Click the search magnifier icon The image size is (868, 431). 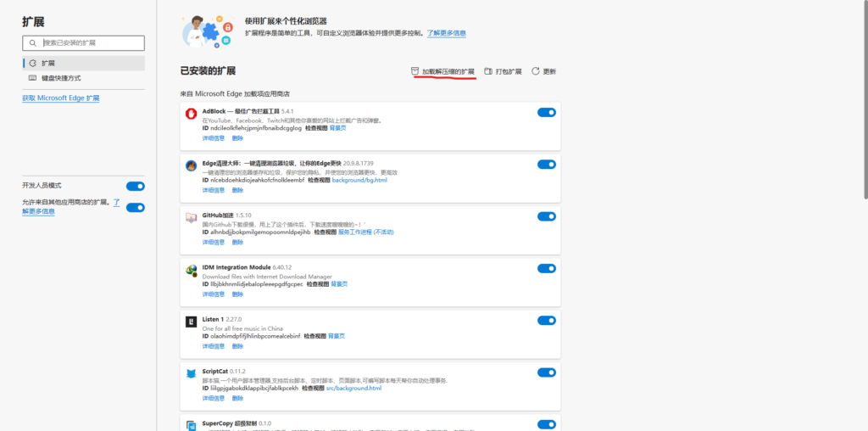[33, 42]
